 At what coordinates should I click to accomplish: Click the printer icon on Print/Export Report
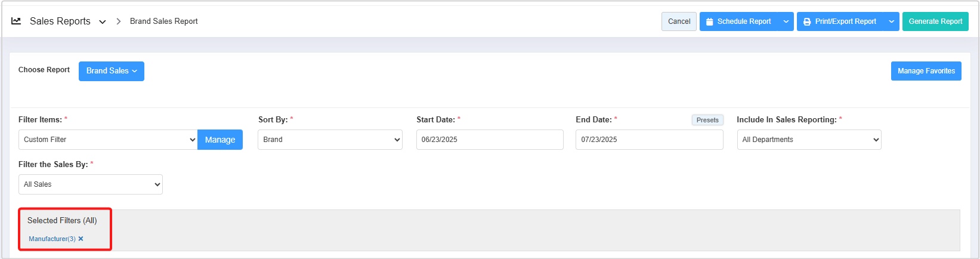tap(807, 21)
